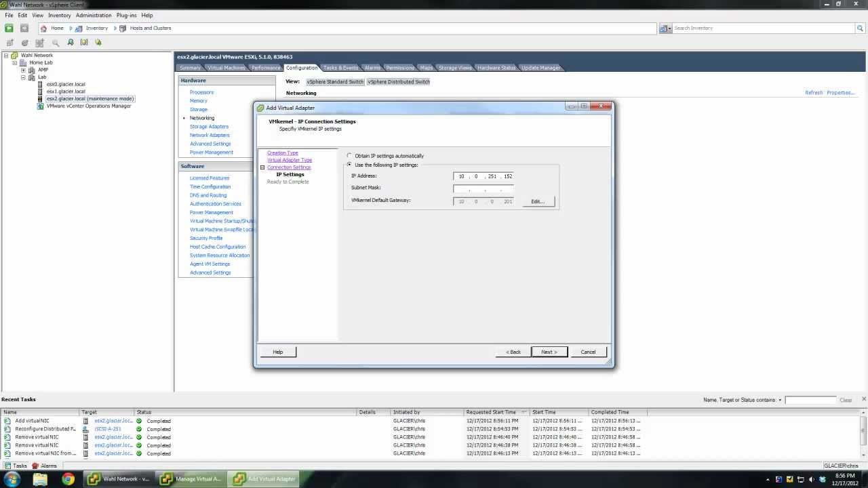Select Obtain IP settings automatically
The image size is (868, 488).
click(x=350, y=156)
